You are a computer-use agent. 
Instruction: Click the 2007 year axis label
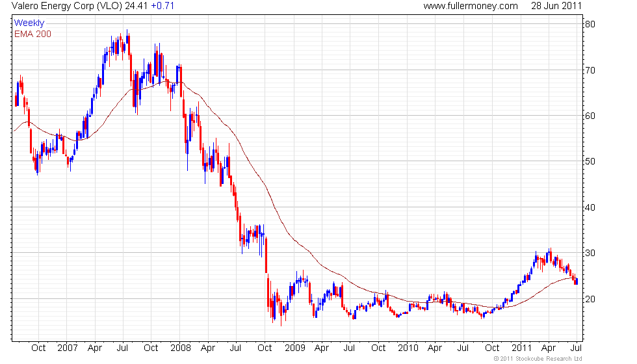pos(68,348)
